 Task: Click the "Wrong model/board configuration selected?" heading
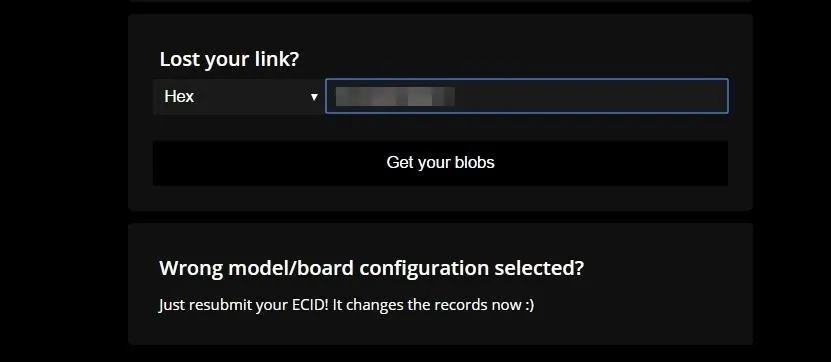(x=371, y=268)
